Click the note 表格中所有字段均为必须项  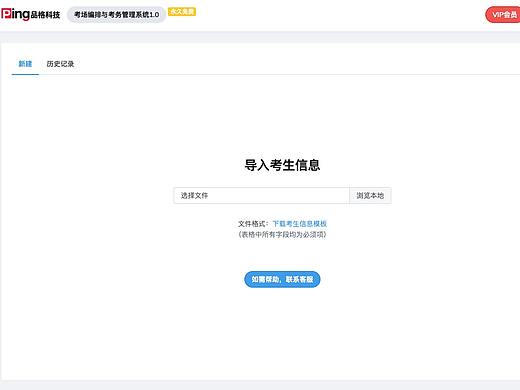pos(282,235)
